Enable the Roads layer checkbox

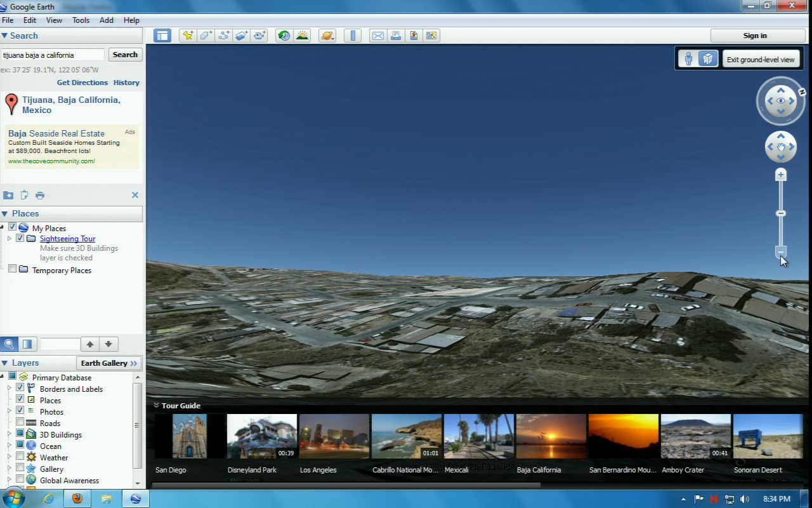(x=20, y=423)
